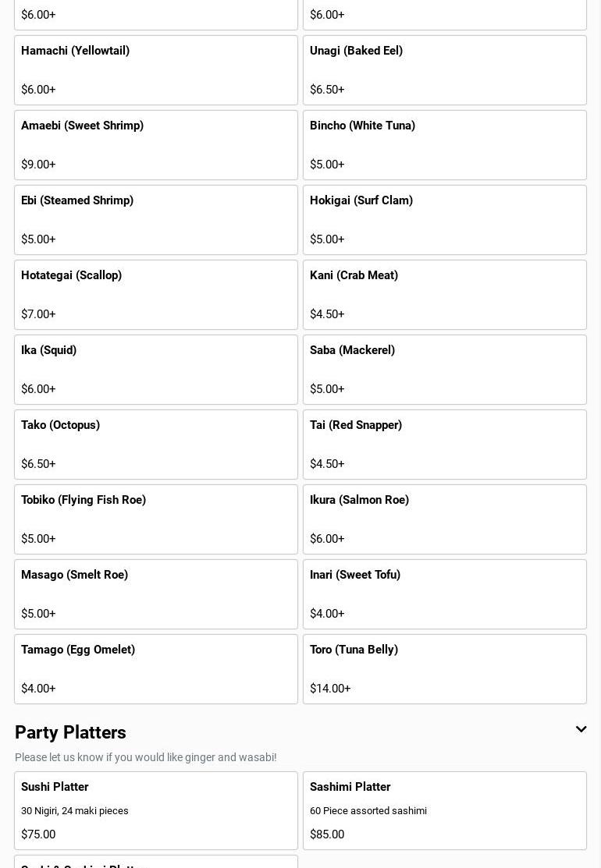Open the Kani (Crab Meat) item
601x868 pixels.
(x=444, y=295)
